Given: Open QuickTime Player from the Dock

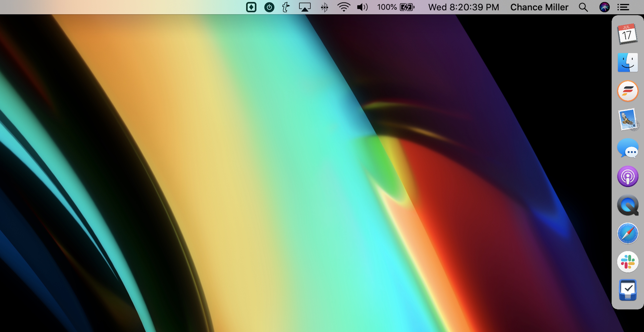Looking at the screenshot, I should pyautogui.click(x=628, y=205).
